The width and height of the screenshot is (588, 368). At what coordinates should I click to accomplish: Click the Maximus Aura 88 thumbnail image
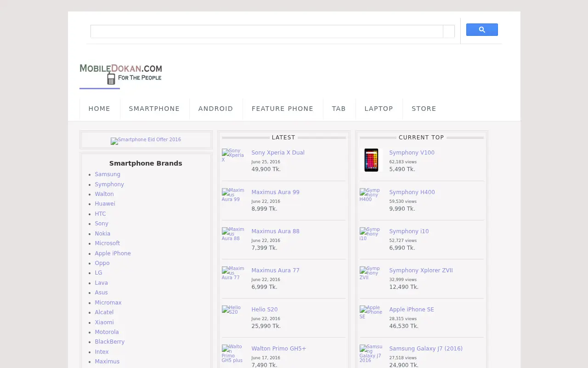point(233,234)
